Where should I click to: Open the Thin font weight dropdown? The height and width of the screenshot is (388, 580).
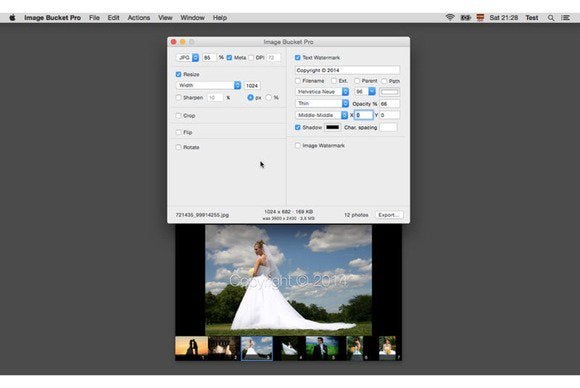tap(322, 104)
